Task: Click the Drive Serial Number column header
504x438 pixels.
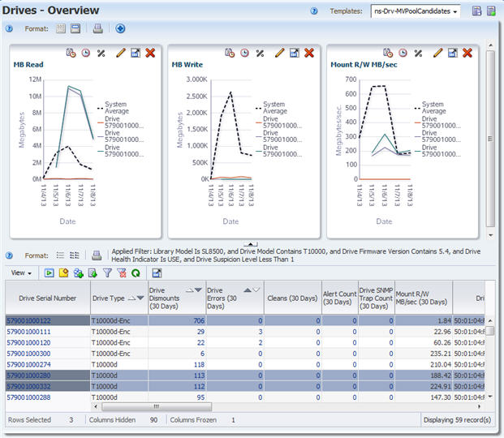Action: point(47,298)
